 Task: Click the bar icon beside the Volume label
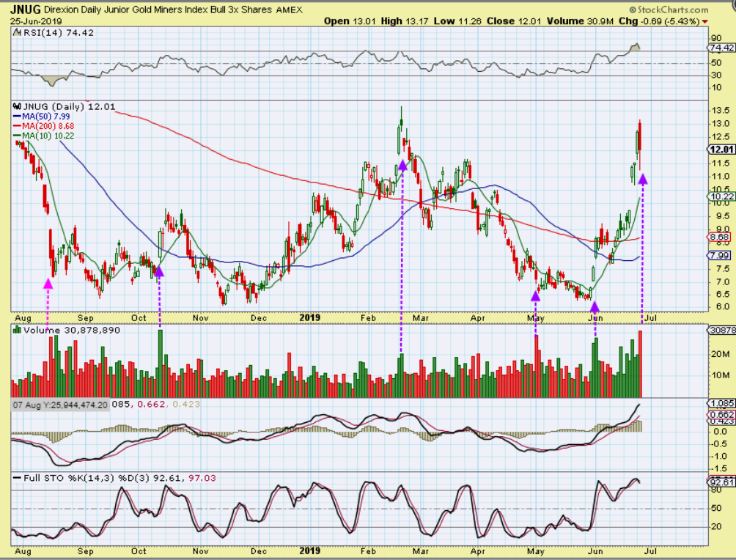coord(18,330)
